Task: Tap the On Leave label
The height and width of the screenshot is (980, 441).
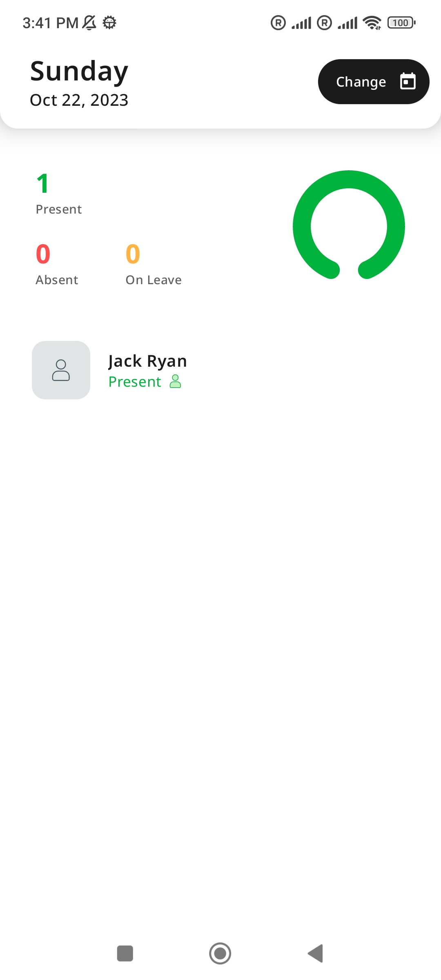Action: [154, 280]
